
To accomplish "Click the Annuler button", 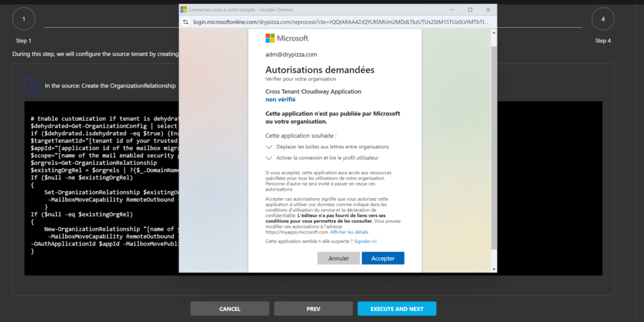I will pos(338,258).
